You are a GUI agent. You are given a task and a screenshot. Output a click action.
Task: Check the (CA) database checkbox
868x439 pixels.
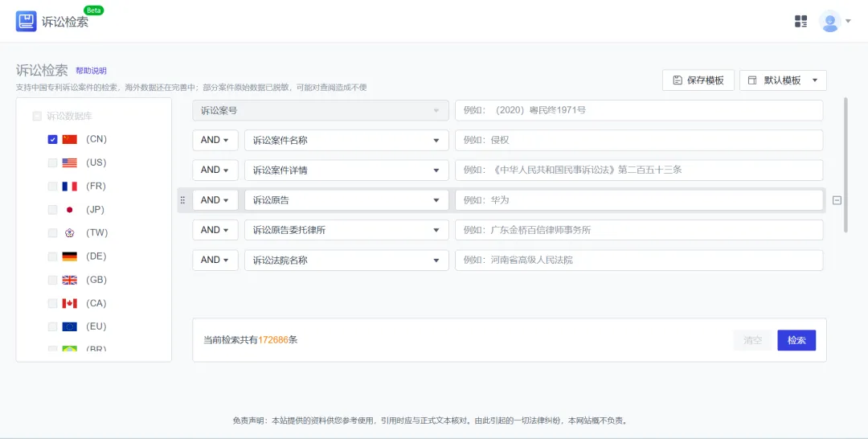(52, 303)
